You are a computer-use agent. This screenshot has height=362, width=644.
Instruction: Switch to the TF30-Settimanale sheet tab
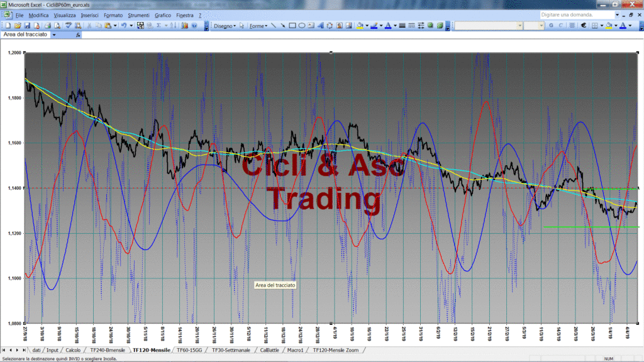(231, 350)
